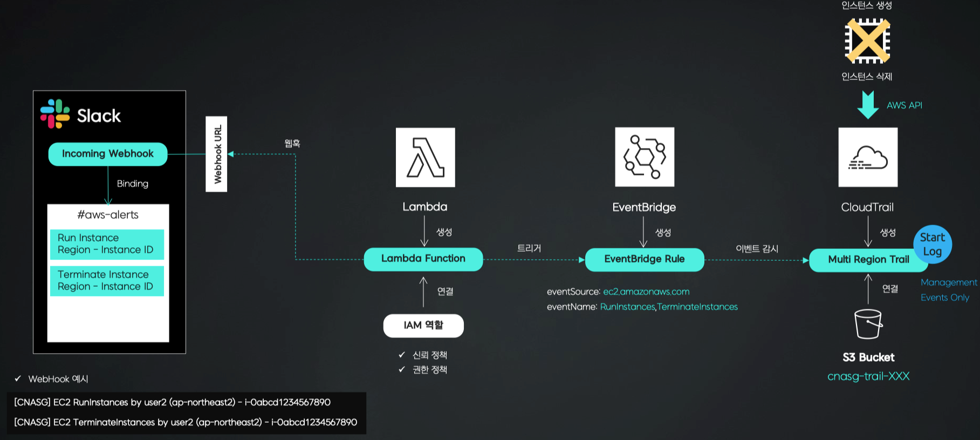The width and height of the screenshot is (980, 440).
Task: Select the S3 bucket icon
Action: tap(868, 324)
